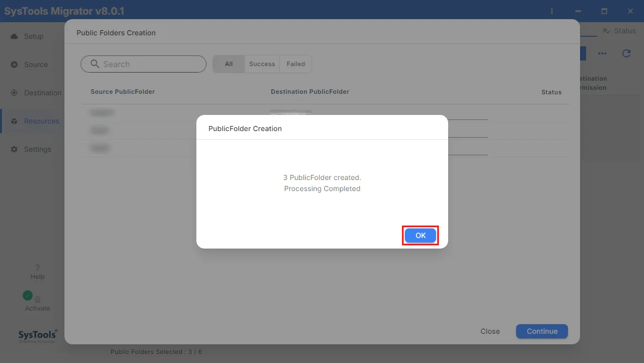Click the SysTools logo
The image size is (644, 363).
coord(38,336)
